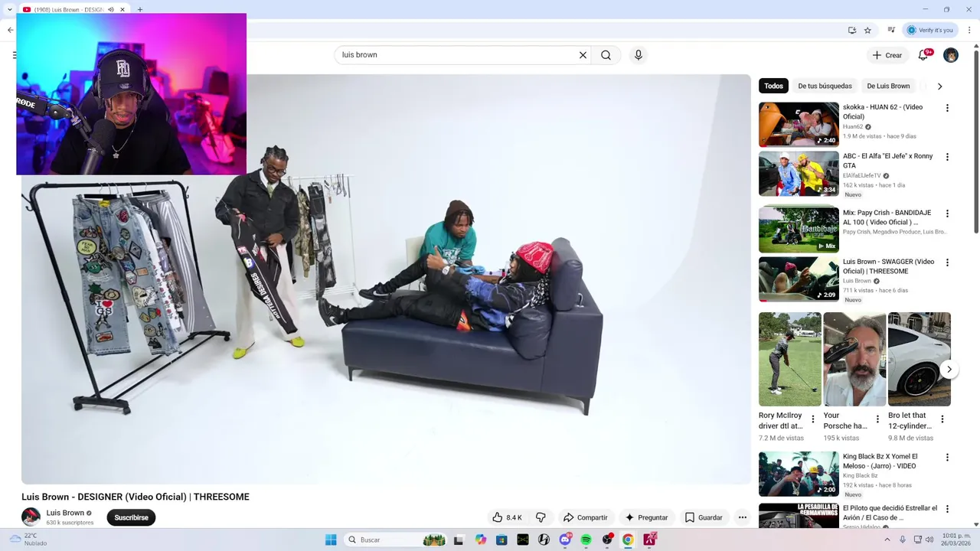Open the Your Porsche Short thumbnail

854,359
